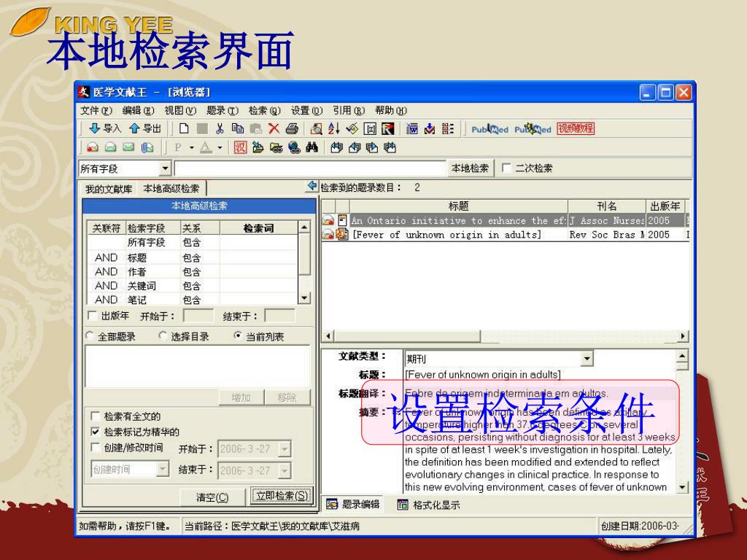The height and width of the screenshot is (560, 747).
Task: Click the globe web search icon
Action: point(295,147)
